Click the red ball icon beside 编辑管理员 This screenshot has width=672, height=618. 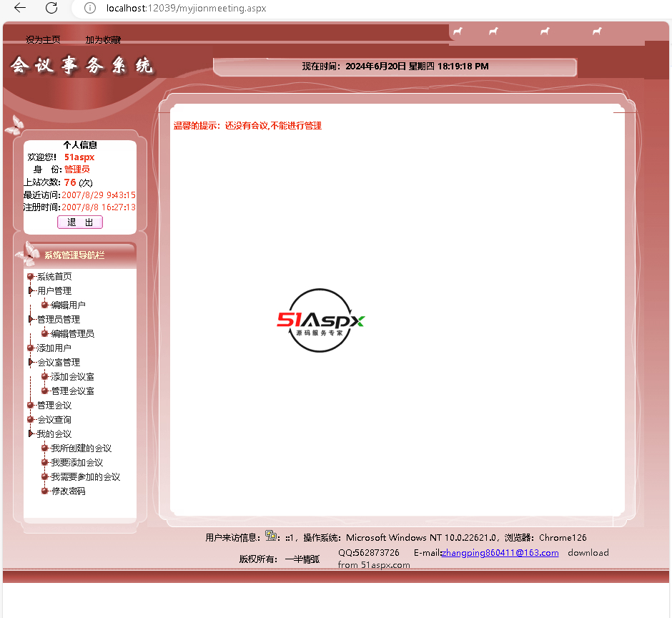(44, 333)
